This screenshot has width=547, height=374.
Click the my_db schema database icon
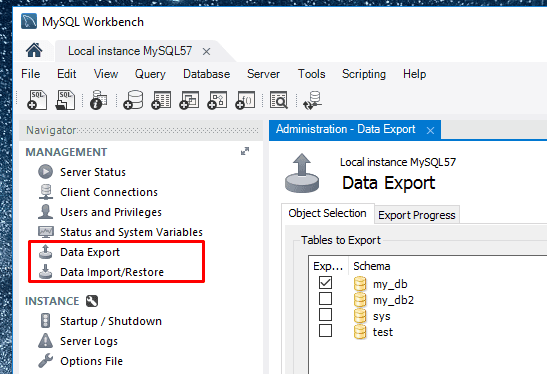coord(360,284)
